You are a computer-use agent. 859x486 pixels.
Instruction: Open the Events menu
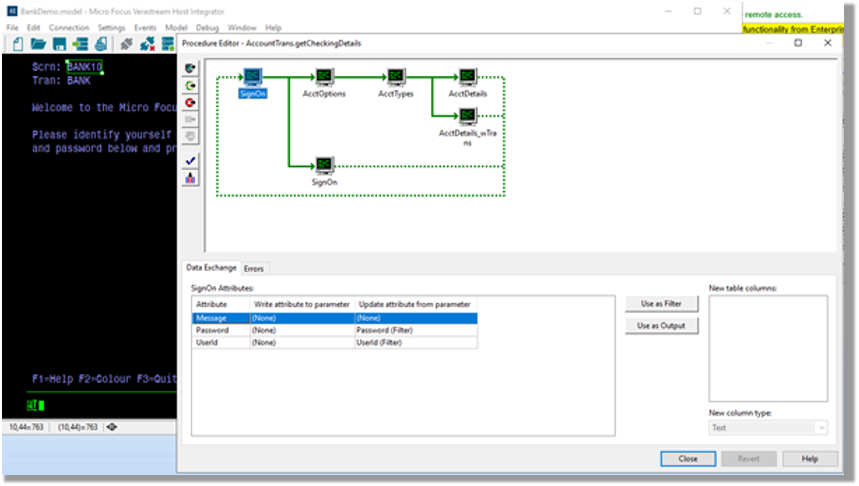[x=145, y=27]
